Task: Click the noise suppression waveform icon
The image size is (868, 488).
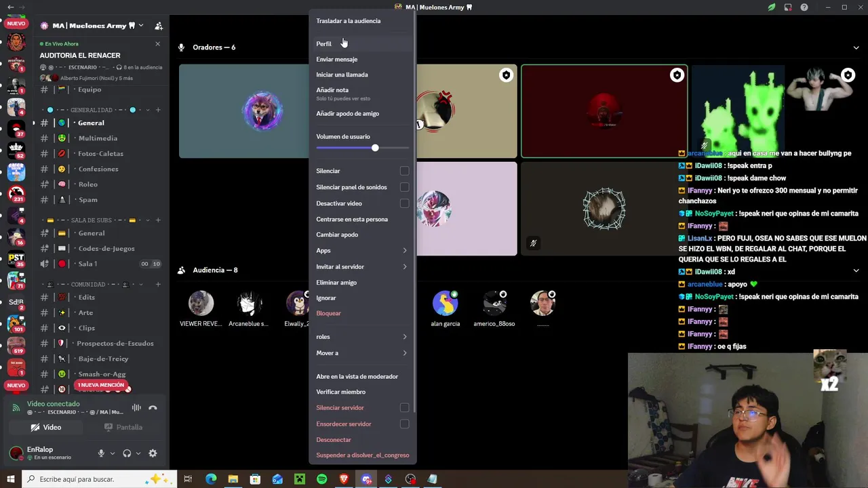Action: click(x=136, y=408)
